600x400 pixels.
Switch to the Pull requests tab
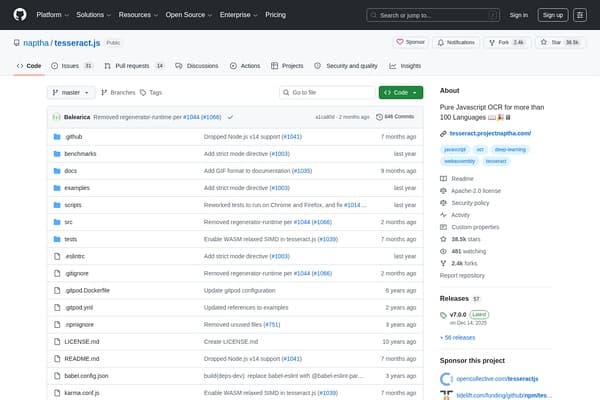(134, 66)
